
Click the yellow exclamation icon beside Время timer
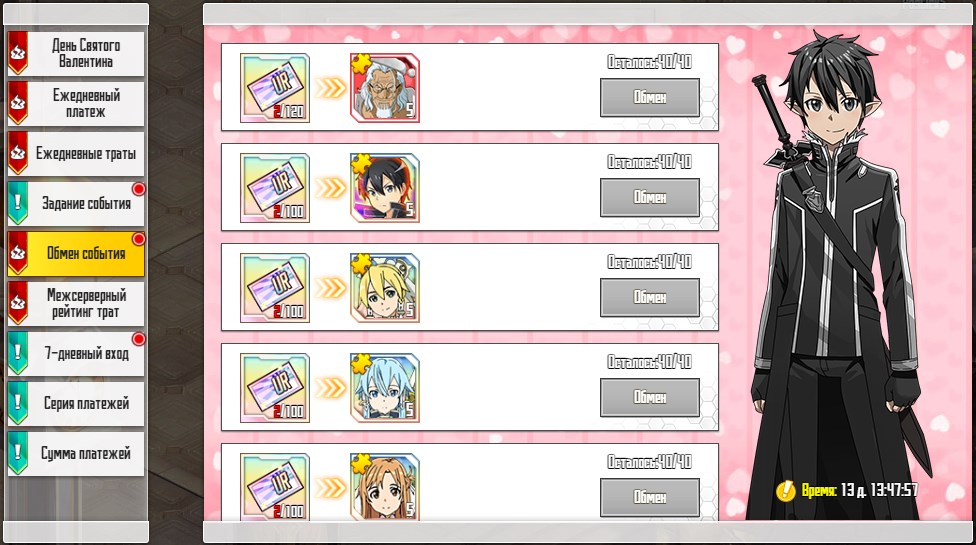point(786,491)
